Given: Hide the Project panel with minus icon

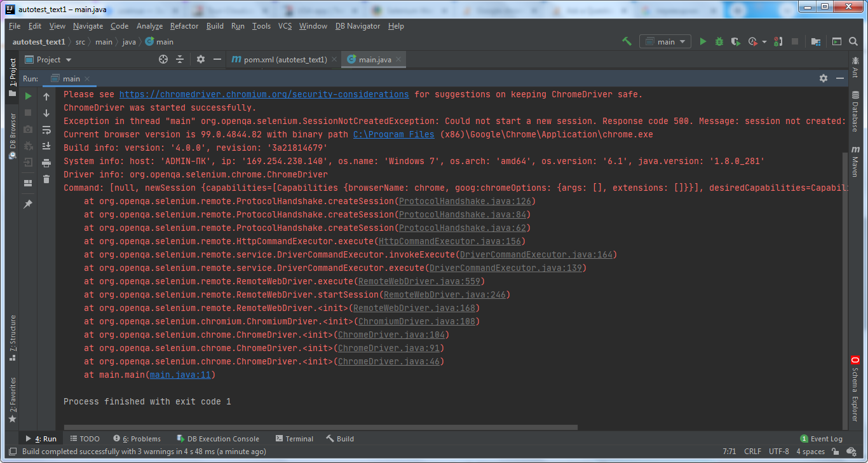Looking at the screenshot, I should point(217,59).
